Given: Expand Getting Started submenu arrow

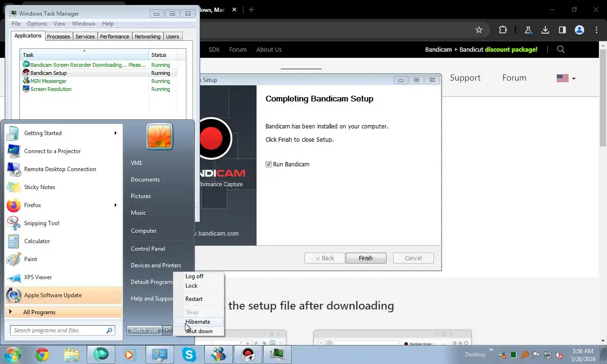Looking at the screenshot, I should (115, 133).
